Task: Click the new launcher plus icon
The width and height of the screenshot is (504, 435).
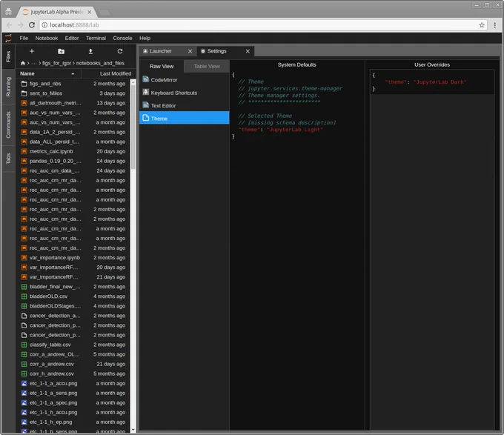Action: click(x=31, y=51)
